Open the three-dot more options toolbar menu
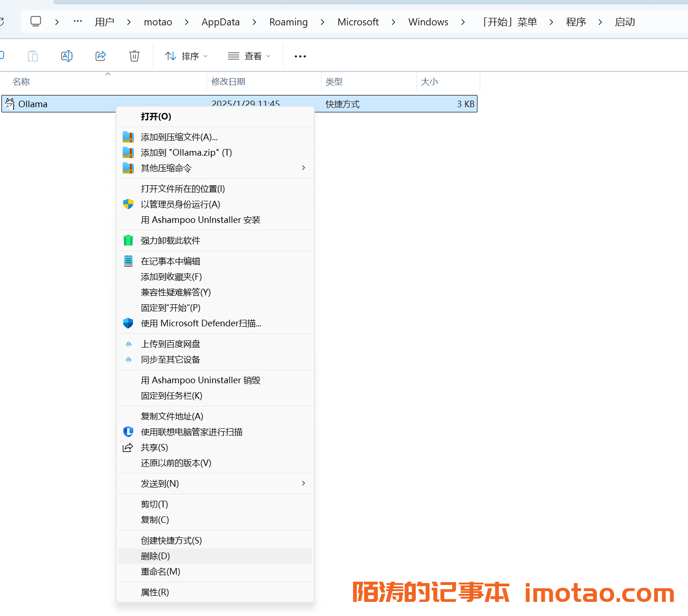 (300, 56)
